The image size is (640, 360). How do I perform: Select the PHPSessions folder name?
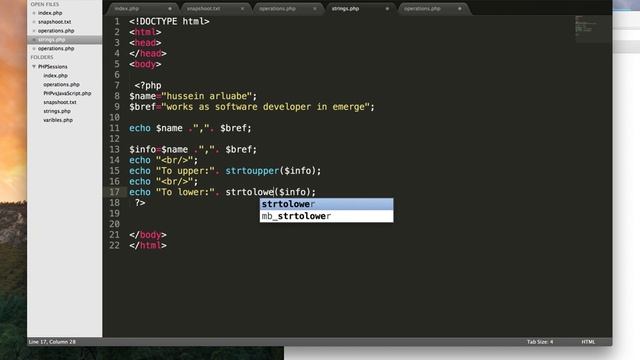click(53, 67)
